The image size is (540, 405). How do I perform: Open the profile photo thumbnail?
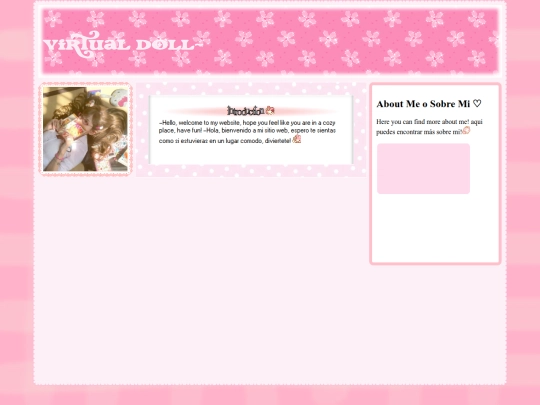point(85,129)
